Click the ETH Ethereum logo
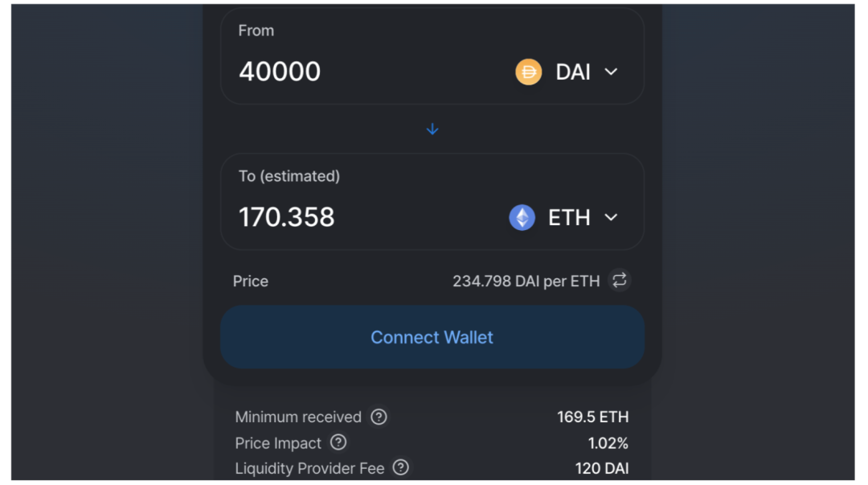 point(521,217)
